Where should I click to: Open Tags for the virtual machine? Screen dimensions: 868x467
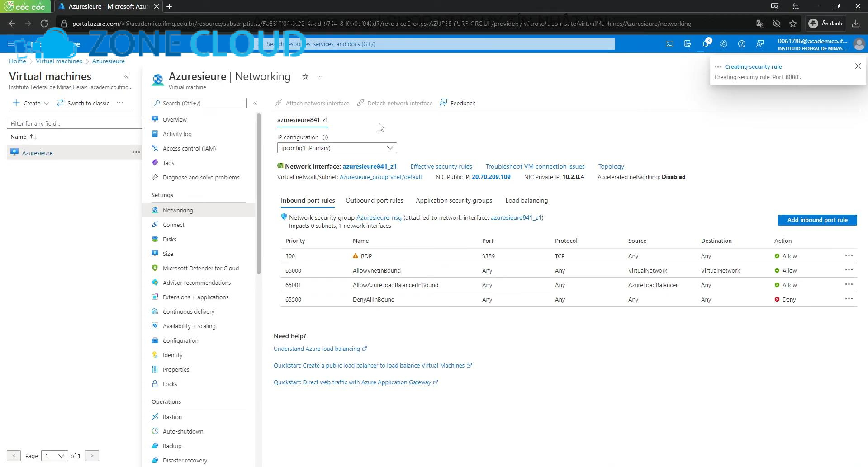168,162
